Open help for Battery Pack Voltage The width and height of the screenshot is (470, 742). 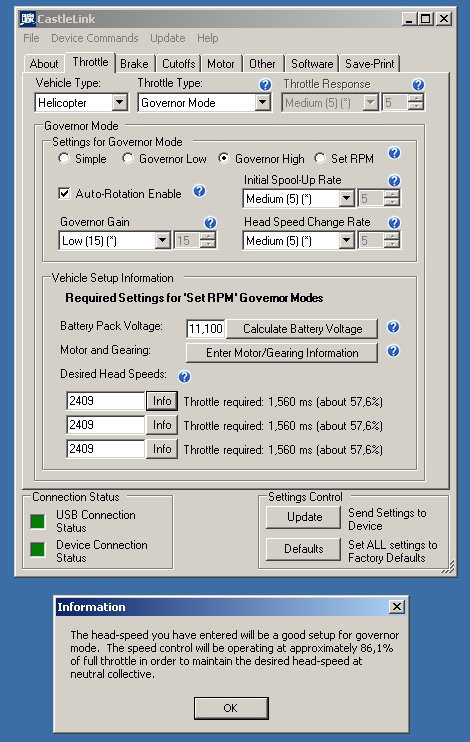pos(393,327)
